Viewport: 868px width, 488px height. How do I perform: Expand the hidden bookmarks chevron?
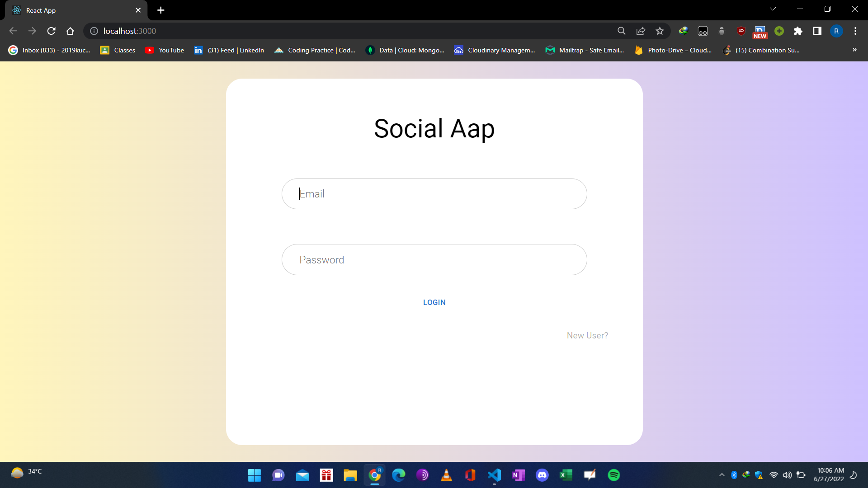pos(854,50)
